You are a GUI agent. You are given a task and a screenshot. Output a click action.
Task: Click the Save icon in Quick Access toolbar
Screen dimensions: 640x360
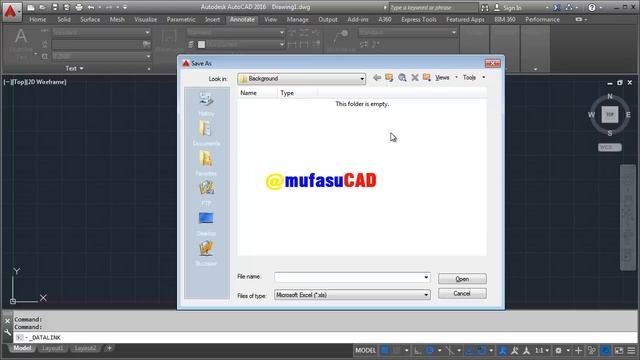[x=55, y=7]
